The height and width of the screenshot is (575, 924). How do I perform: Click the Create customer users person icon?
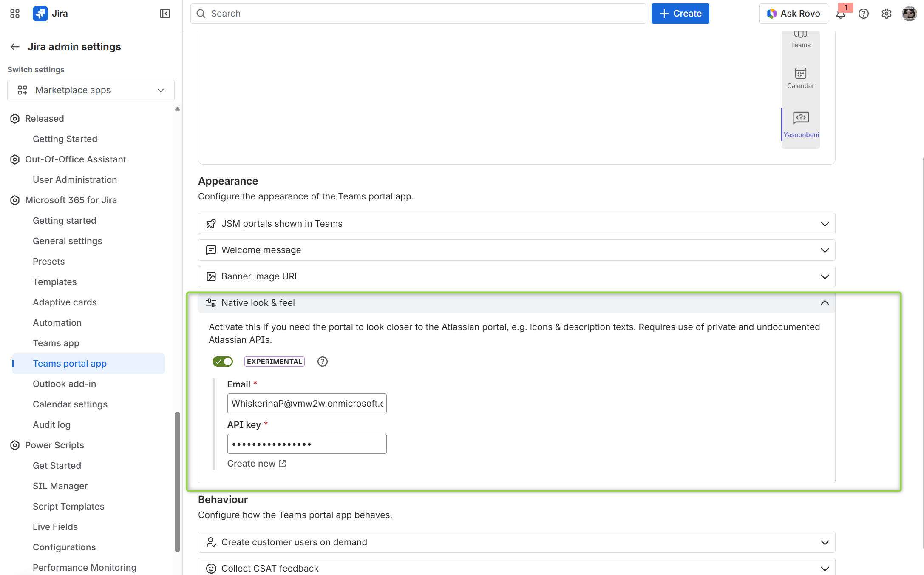click(x=211, y=542)
